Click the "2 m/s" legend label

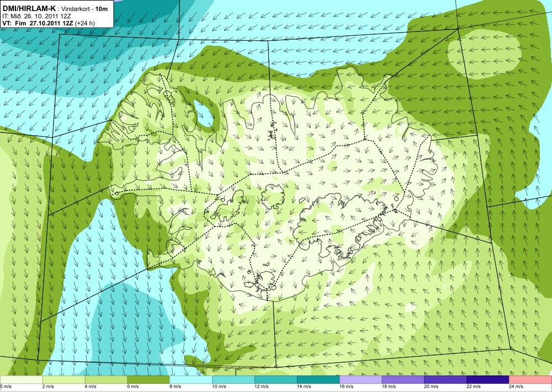click(x=48, y=386)
